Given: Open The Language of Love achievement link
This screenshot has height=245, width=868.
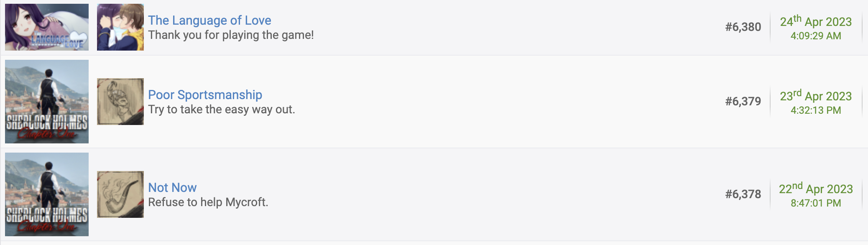Looking at the screenshot, I should coord(209,20).
